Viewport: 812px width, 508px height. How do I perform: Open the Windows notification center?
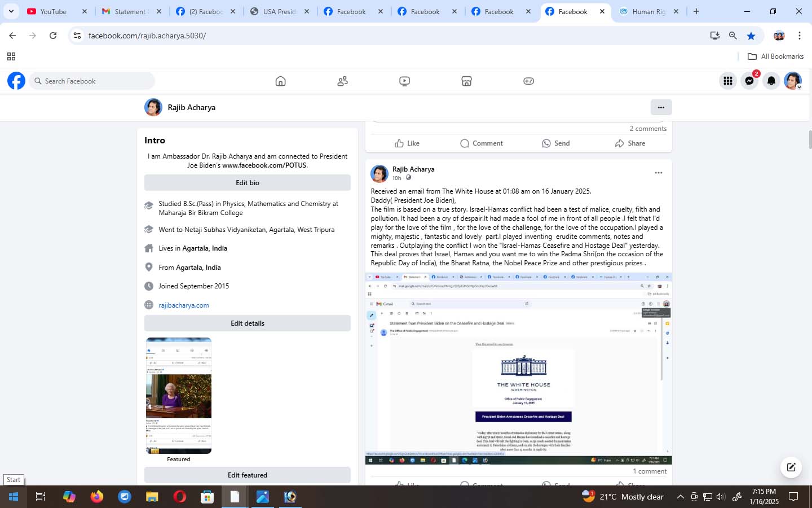coord(793,497)
